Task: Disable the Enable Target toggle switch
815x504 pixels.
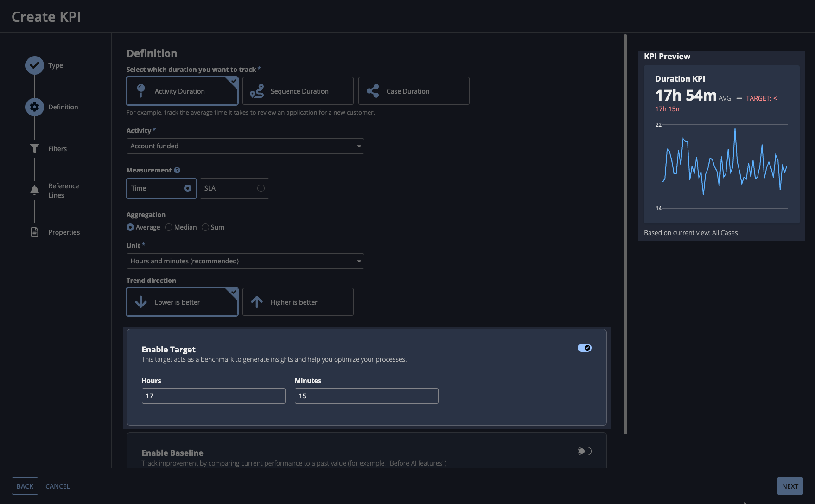Action: pyautogui.click(x=585, y=348)
